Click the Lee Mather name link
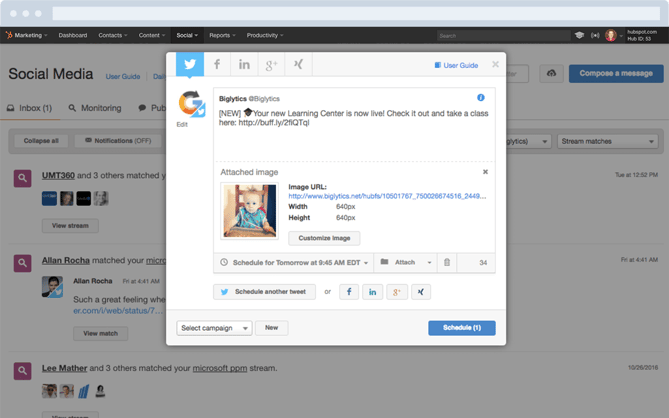Viewport: 669px width, 418px height. (x=64, y=368)
